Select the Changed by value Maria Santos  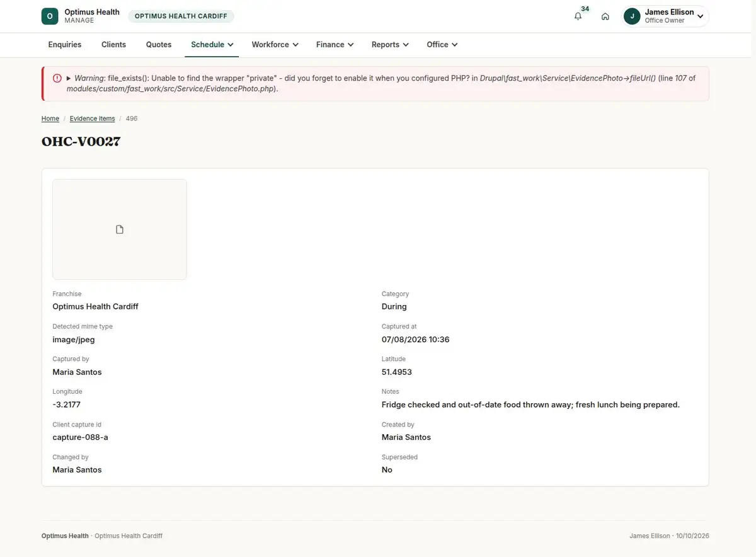coord(77,470)
